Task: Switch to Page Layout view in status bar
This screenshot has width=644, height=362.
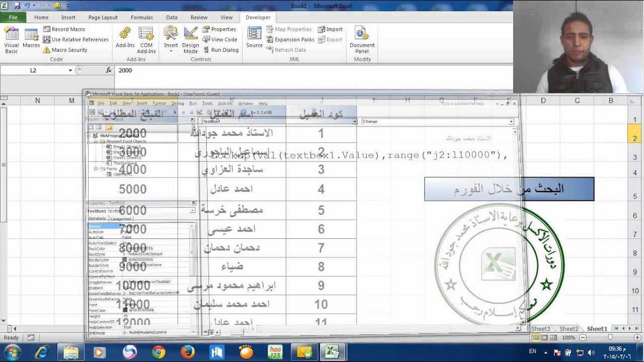Action: 545,337
